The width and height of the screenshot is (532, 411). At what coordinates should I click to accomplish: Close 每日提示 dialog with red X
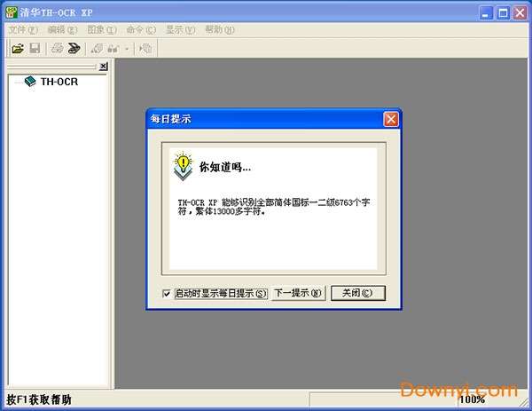(x=391, y=119)
